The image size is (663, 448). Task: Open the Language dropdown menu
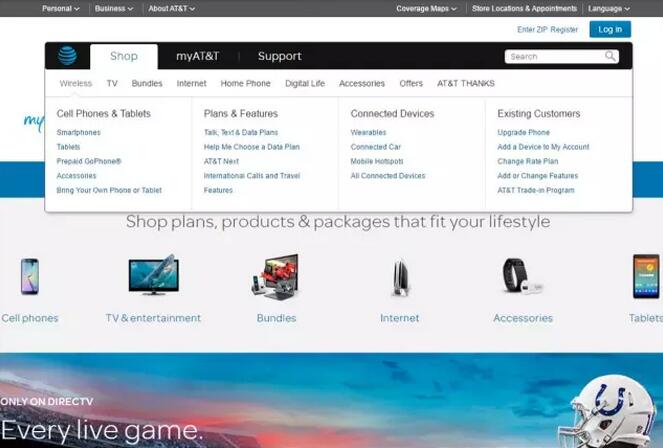pos(609,8)
